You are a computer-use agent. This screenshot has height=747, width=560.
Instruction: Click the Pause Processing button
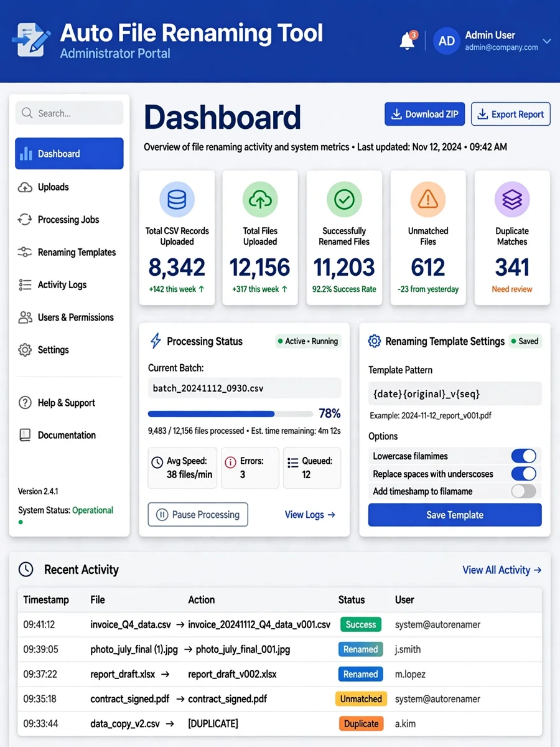198,515
